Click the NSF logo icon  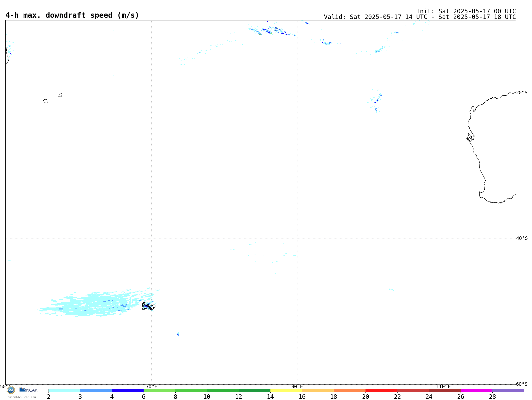click(11, 390)
